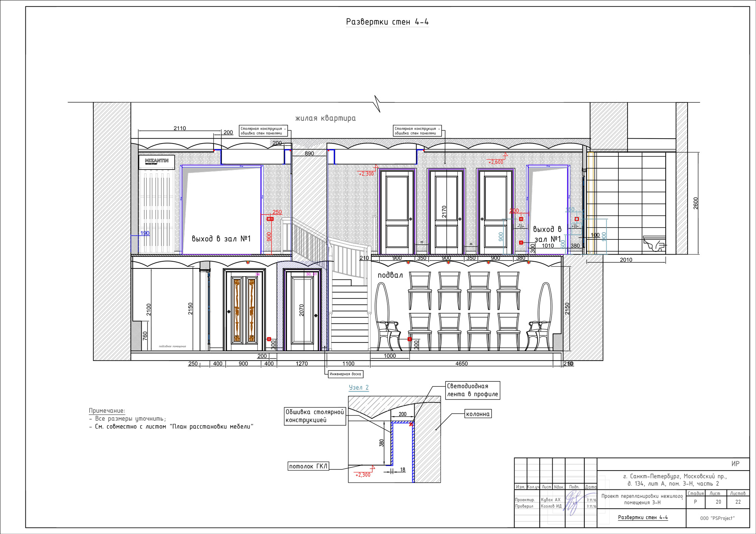The image size is (756, 534).
Task: Click the toilet symbol in the tiled bathroom
Action: pyautogui.click(x=654, y=244)
